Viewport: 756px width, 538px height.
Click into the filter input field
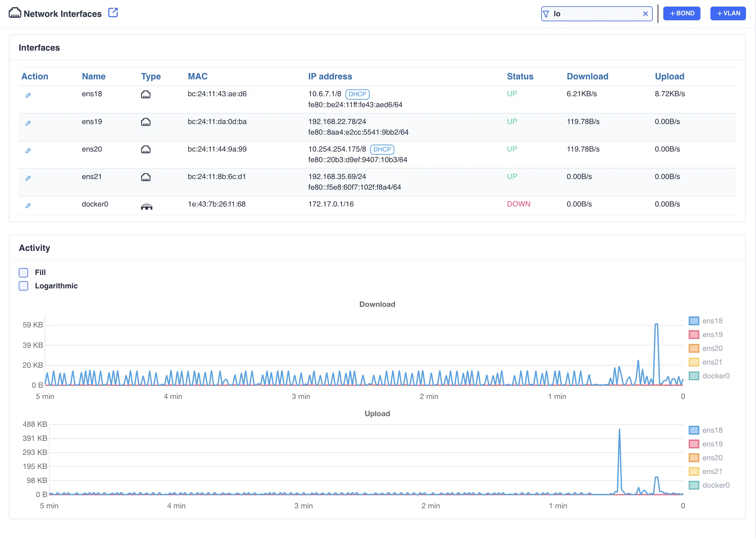pos(596,13)
